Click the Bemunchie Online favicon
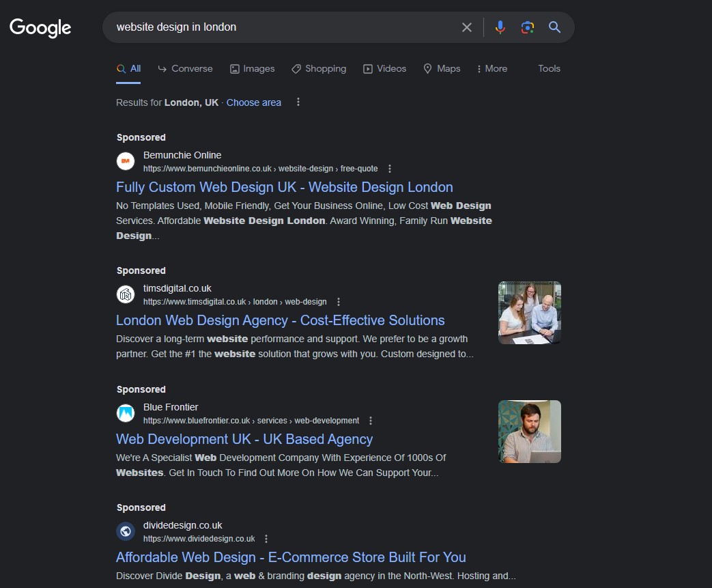Viewport: 712px width, 588px height. tap(126, 161)
